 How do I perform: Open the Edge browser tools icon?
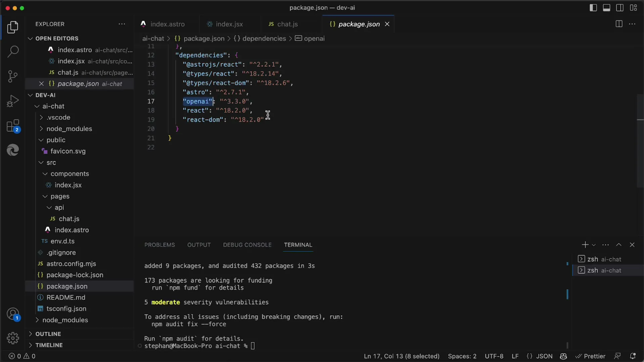13,150
